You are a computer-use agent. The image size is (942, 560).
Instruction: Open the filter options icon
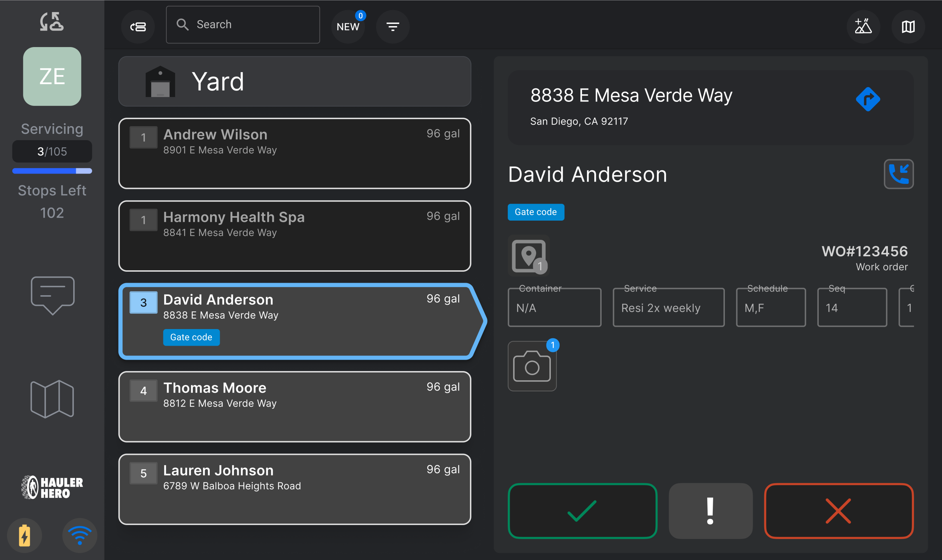[x=393, y=26]
